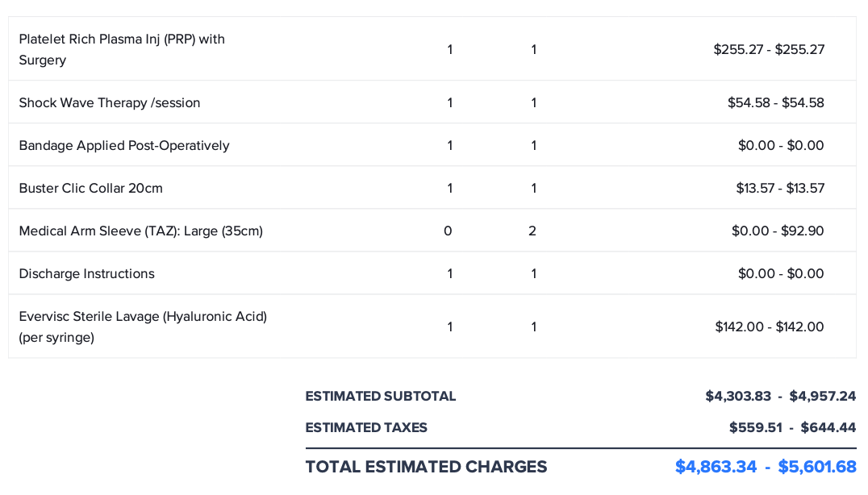Select the Shock Wave Therapy /session row label
This screenshot has width=868, height=495.
(x=110, y=102)
